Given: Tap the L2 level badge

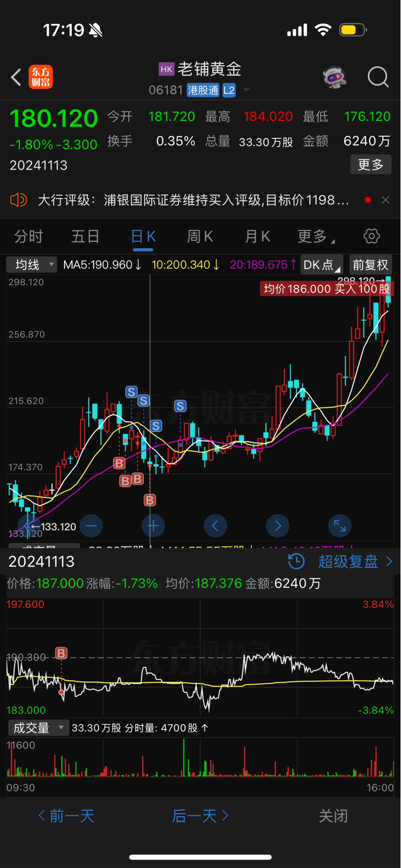Looking at the screenshot, I should [x=229, y=90].
